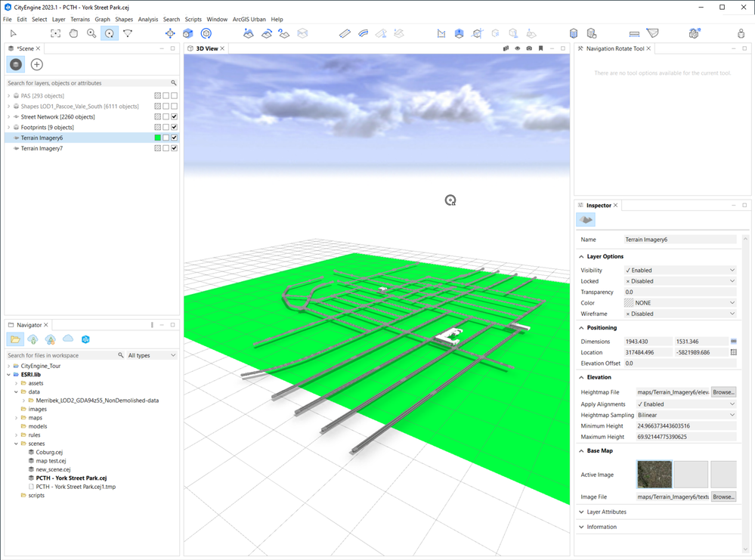Select the Freehand Street Creation tool
755x560 pixels.
[x=364, y=33]
